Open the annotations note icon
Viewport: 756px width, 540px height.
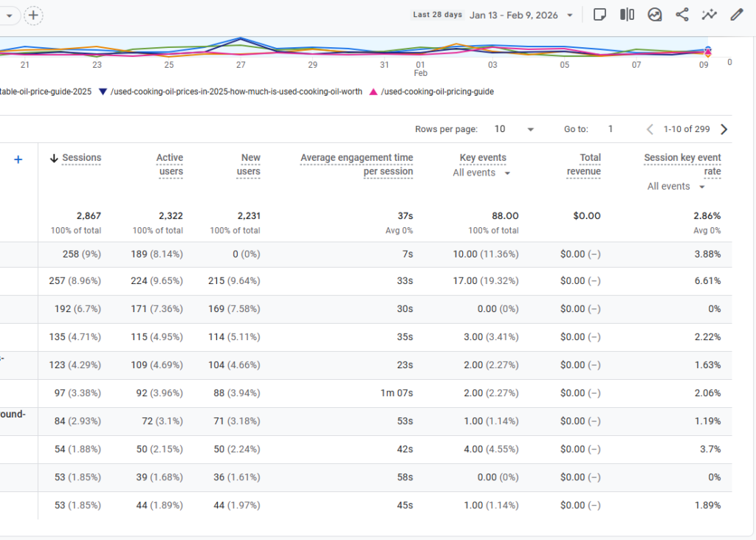click(599, 15)
